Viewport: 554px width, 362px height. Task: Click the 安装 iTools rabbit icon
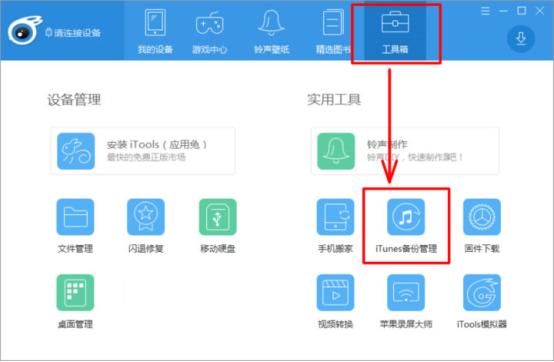pos(76,151)
